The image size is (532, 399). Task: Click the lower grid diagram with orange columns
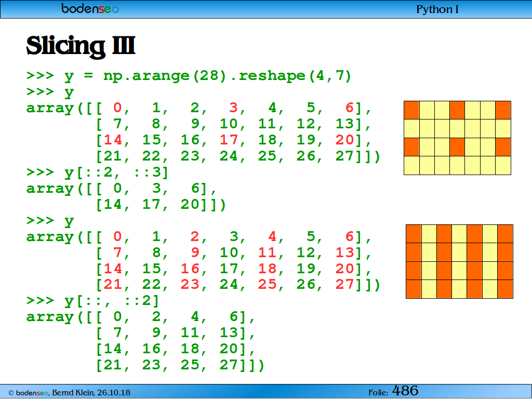tap(459, 262)
